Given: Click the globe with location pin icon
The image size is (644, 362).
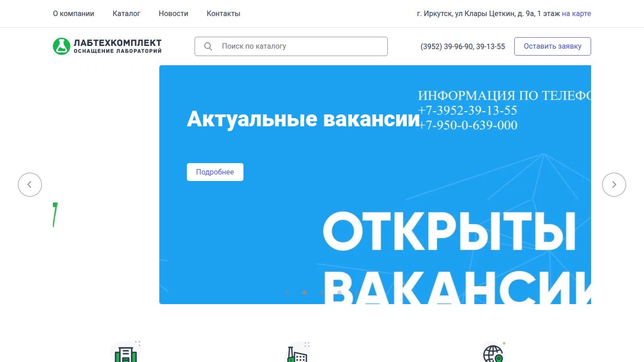Looking at the screenshot, I should [493, 353].
